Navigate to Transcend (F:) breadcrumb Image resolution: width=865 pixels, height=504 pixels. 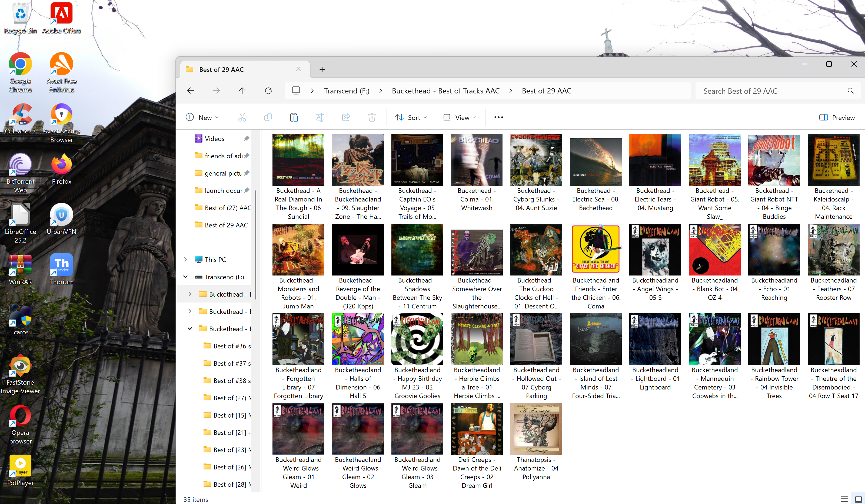pyautogui.click(x=347, y=90)
